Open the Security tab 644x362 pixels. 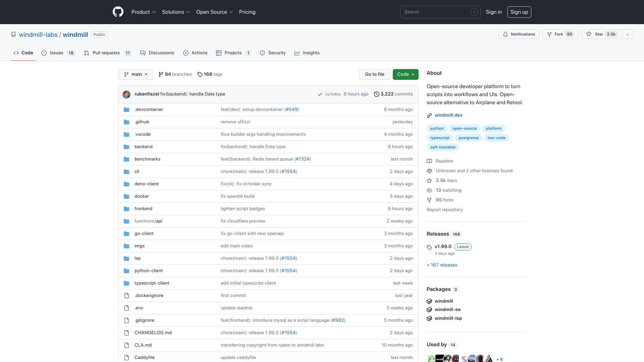(273, 53)
